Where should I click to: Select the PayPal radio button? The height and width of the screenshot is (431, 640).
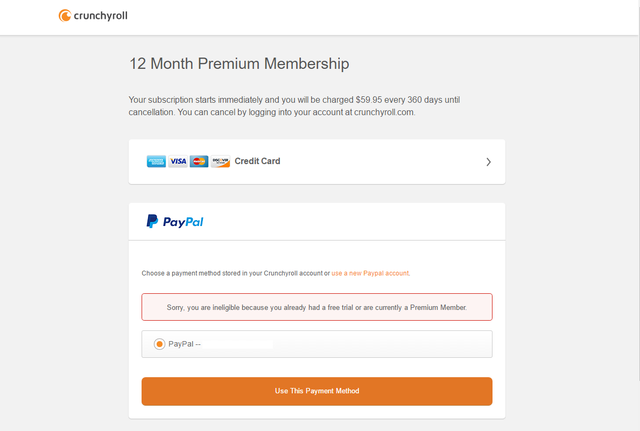pos(159,344)
